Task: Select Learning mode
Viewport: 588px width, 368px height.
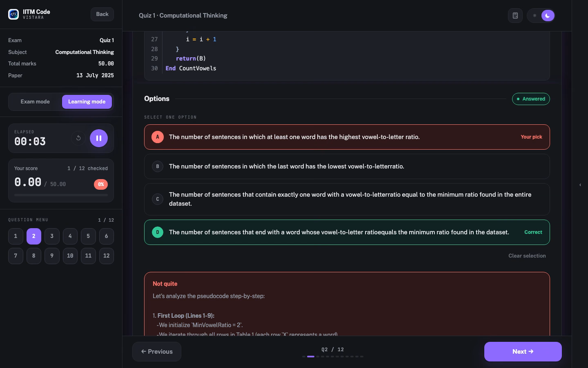Action: 87,102
